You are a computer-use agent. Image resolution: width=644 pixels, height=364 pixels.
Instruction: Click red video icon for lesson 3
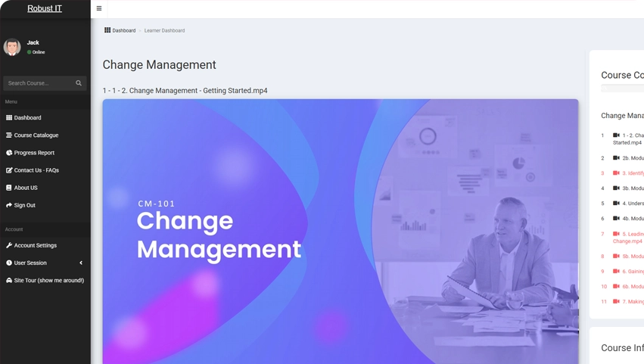[616, 173]
